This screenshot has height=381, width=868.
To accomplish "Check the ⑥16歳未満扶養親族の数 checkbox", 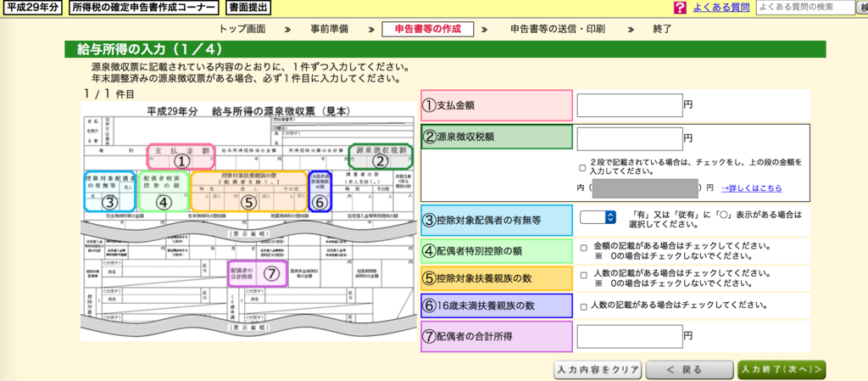I will tap(583, 306).
